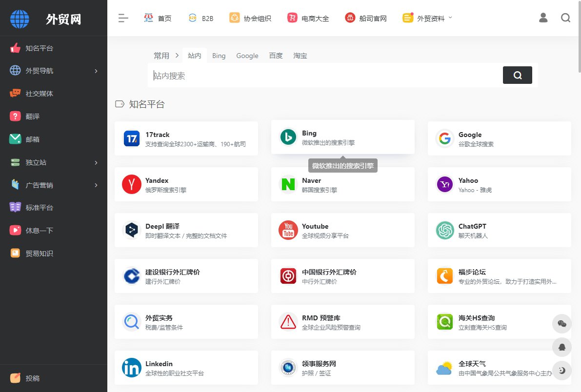Expand the 常用 search category chevron
The image size is (581, 392).
point(177,55)
